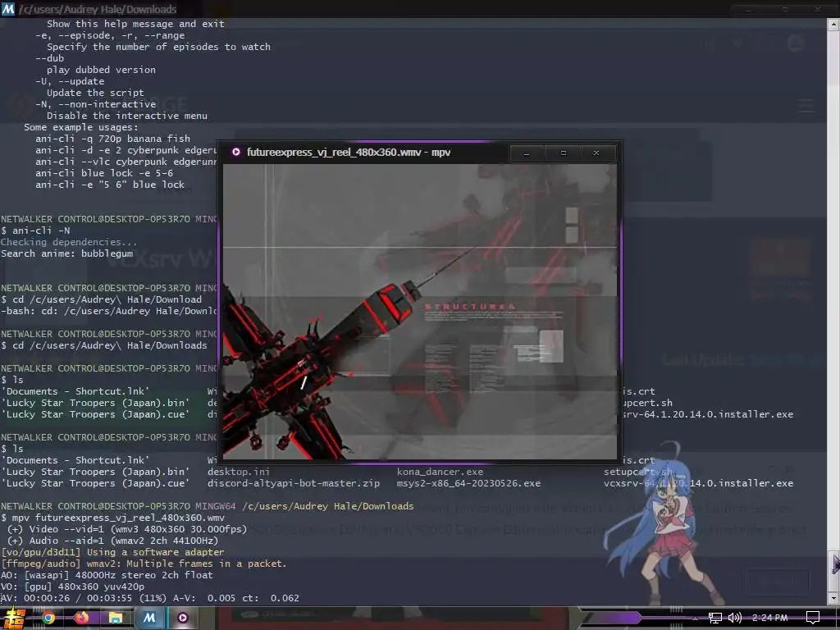Click the '--dub' option line
Viewport: 840px width, 630px height.
50,58
